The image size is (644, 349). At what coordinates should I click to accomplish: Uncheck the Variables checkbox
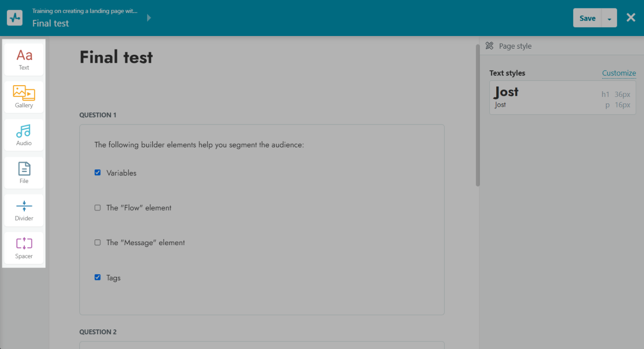pyautogui.click(x=98, y=173)
